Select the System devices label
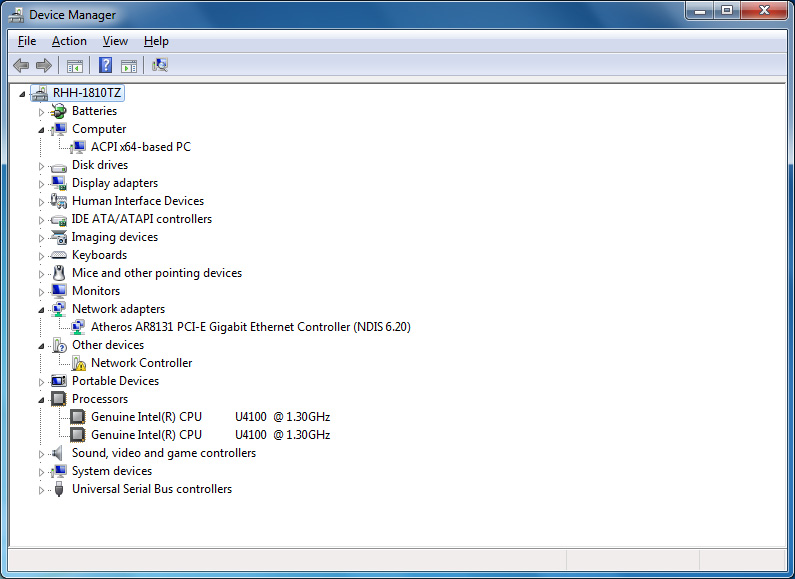This screenshot has width=795, height=579. (112, 471)
